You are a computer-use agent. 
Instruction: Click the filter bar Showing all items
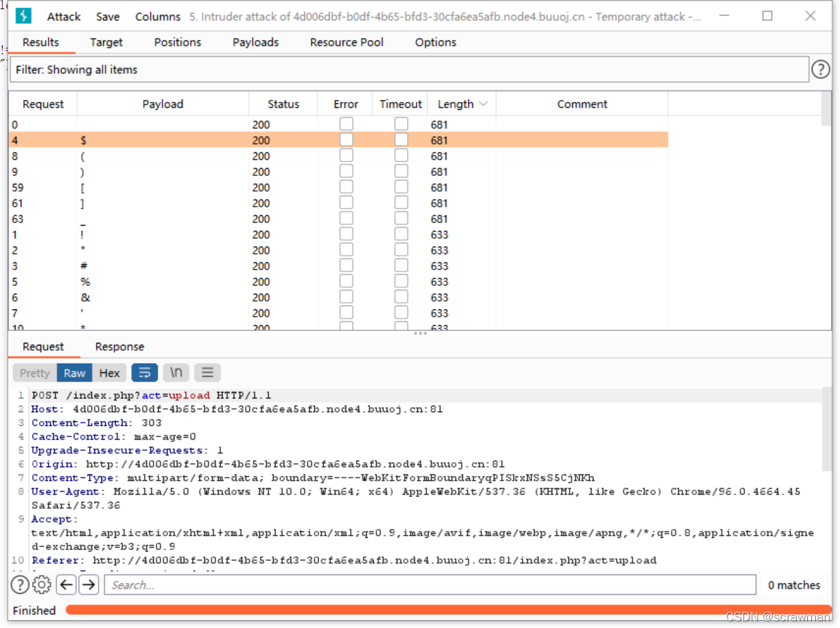[x=410, y=69]
